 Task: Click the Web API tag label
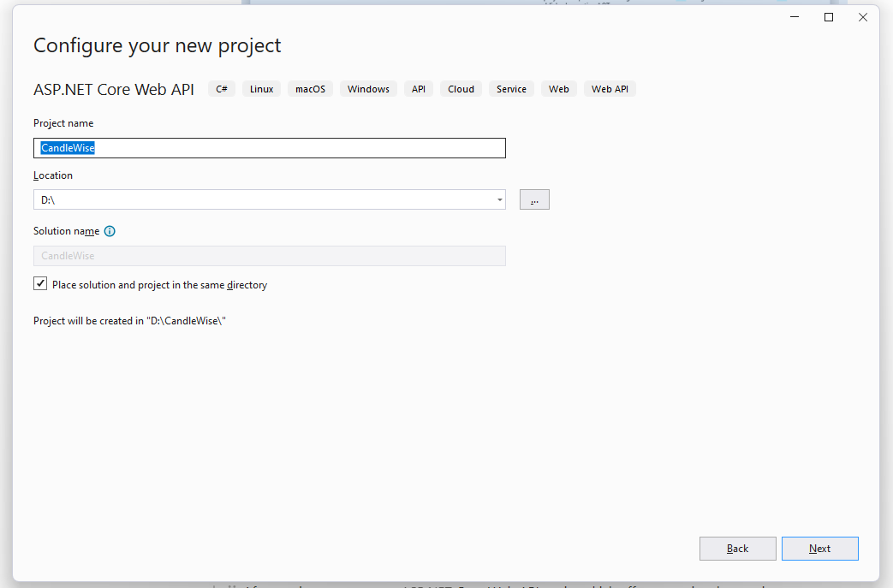(x=609, y=88)
